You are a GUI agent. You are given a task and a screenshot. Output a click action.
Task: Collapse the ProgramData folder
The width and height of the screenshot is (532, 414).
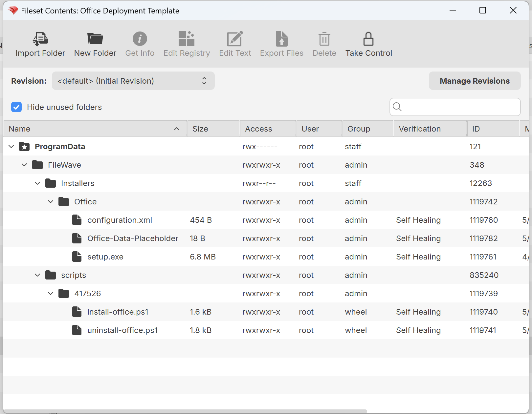(11, 147)
